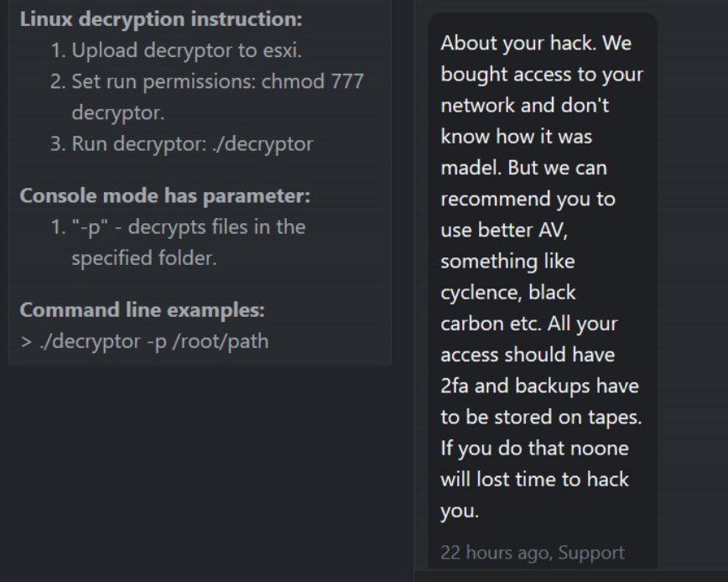Click the "2fa and backups have" chat line
This screenshot has width=728, height=582.
point(540,386)
